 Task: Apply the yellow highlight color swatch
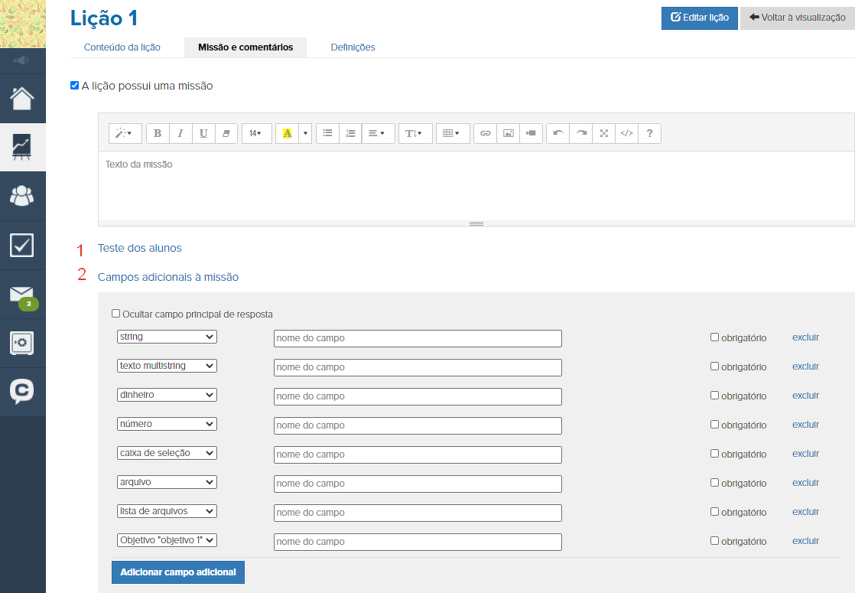pos(288,133)
